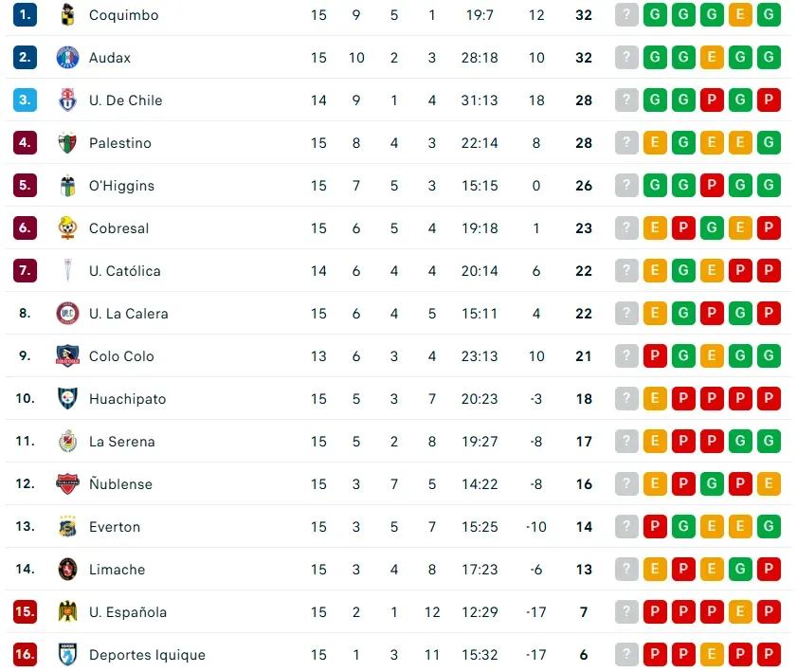
Task: Click Limache's next match gray question box
Action: [626, 570]
